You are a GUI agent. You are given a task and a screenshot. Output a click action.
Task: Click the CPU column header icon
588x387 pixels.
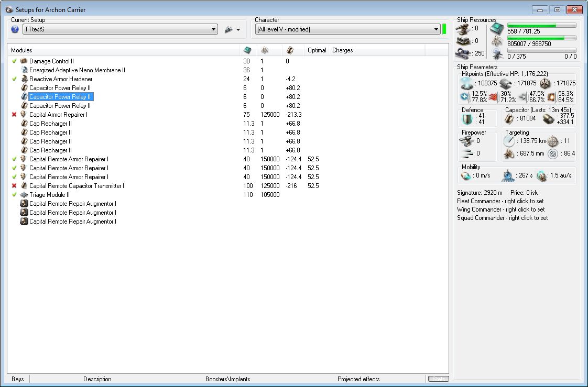click(x=247, y=50)
